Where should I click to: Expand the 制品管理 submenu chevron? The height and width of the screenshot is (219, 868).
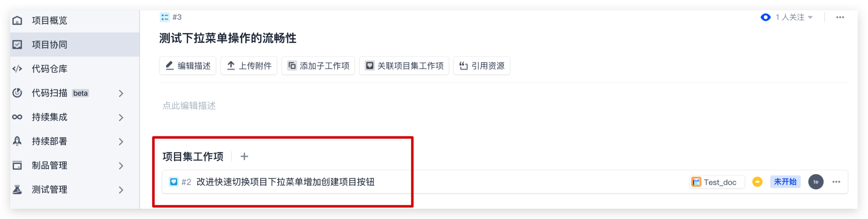[x=121, y=166]
